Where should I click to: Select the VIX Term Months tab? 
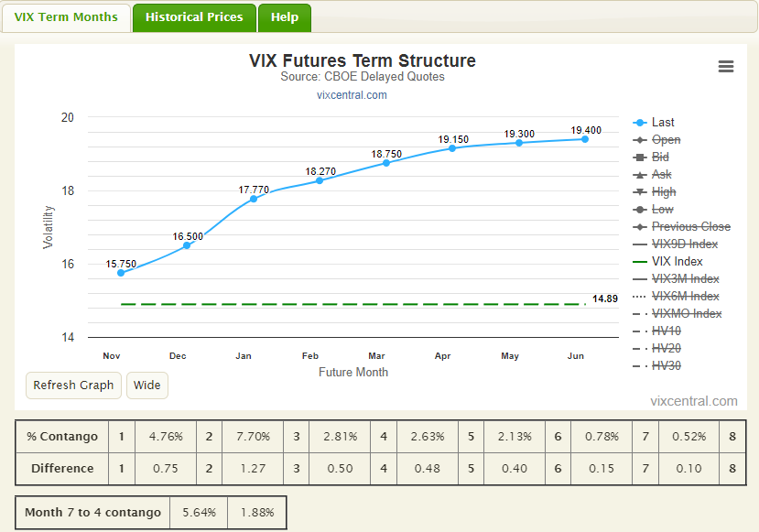(x=66, y=17)
